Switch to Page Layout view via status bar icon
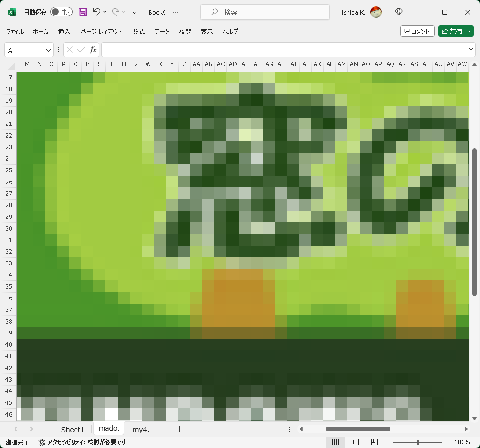 tap(355, 442)
